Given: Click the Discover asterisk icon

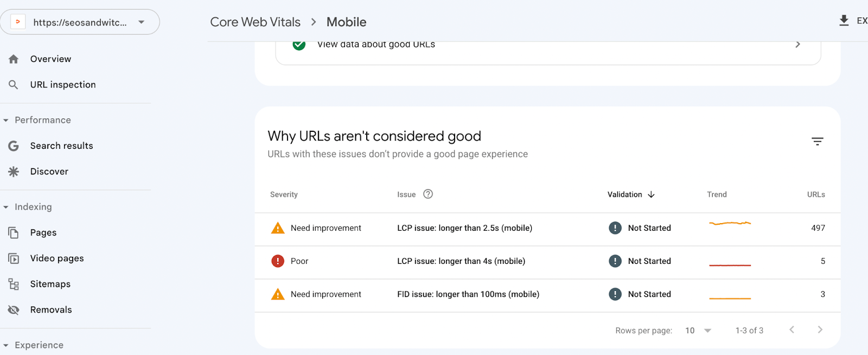Looking at the screenshot, I should pyautogui.click(x=14, y=172).
